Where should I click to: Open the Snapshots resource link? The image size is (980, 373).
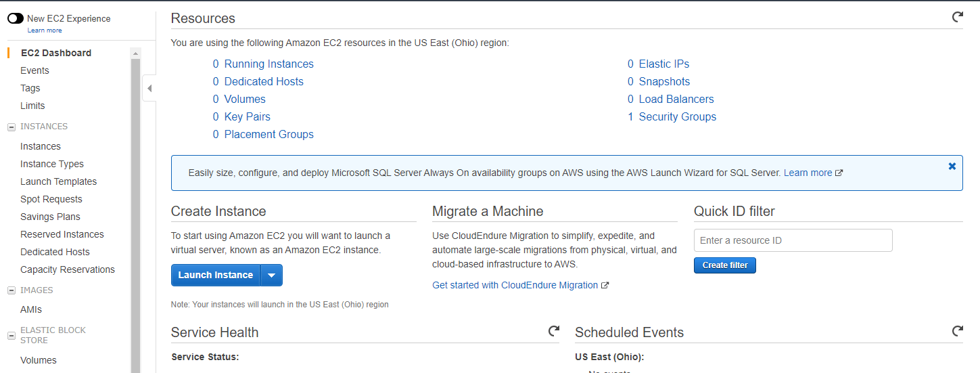(x=664, y=81)
